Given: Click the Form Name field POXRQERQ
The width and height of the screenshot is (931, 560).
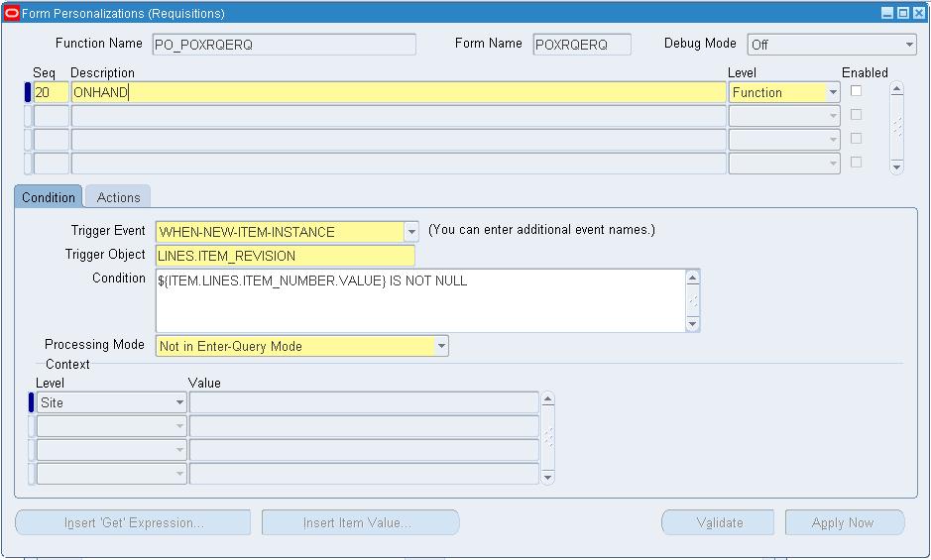Looking at the screenshot, I should point(582,45).
